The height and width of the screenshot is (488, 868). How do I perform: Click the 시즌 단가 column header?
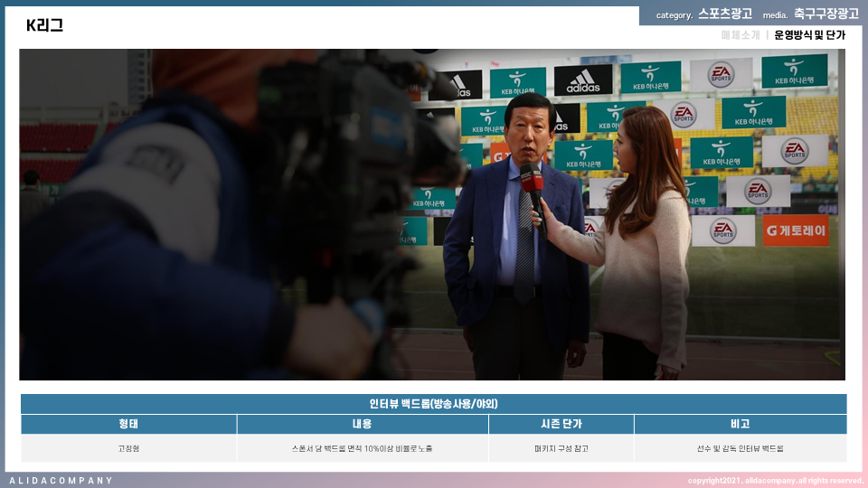pos(561,424)
